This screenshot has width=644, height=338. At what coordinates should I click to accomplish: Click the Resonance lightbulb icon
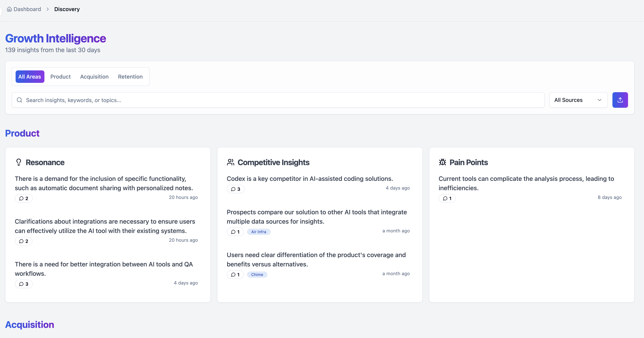[19, 162]
